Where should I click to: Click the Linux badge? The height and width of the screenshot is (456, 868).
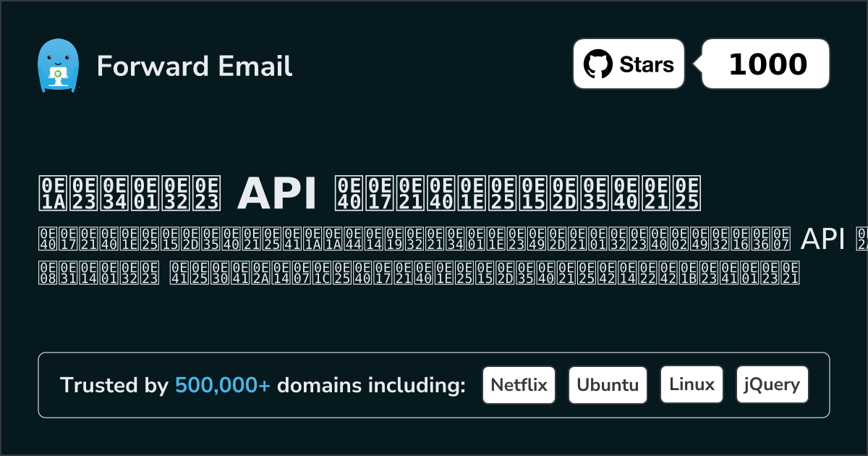(x=692, y=385)
